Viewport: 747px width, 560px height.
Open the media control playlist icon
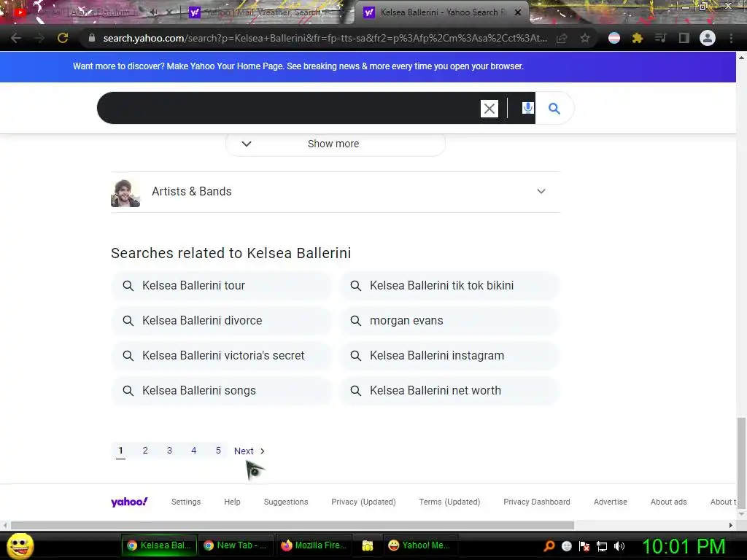click(x=660, y=38)
